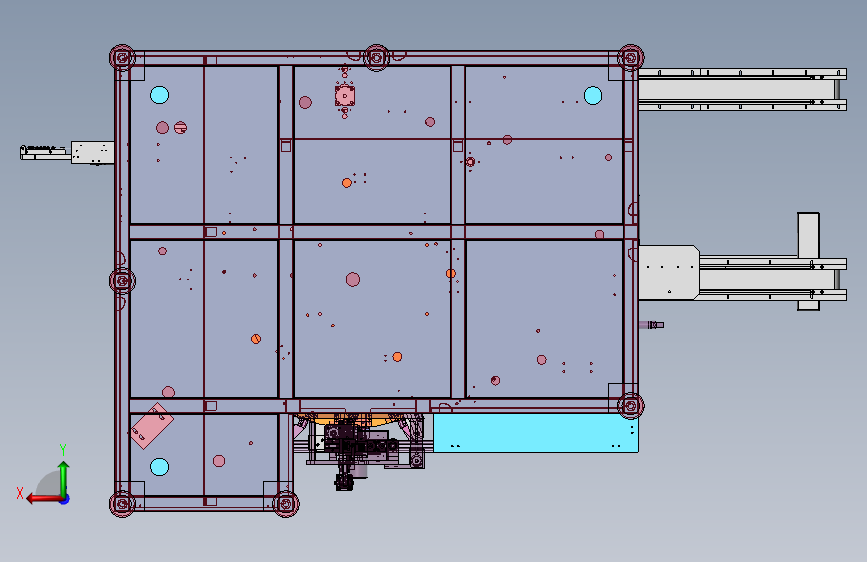Select the large pink circle in the center panel
867x562 pixels.
353,279
